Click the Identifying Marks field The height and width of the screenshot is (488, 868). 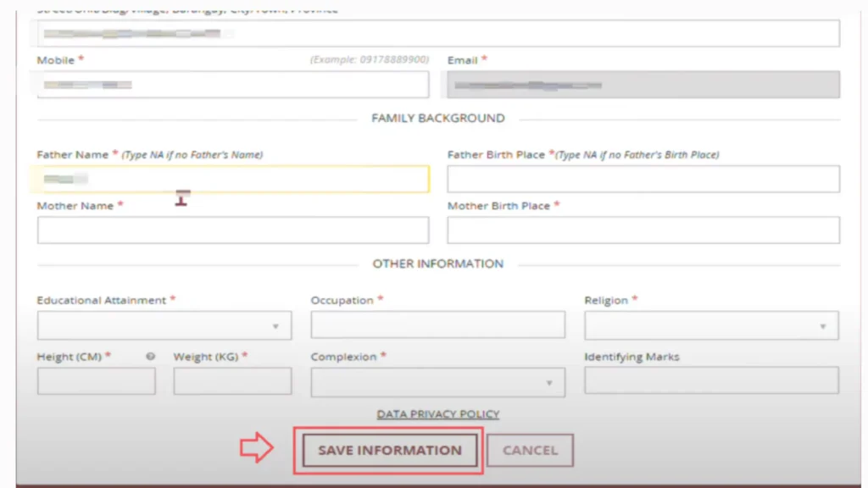710,381
